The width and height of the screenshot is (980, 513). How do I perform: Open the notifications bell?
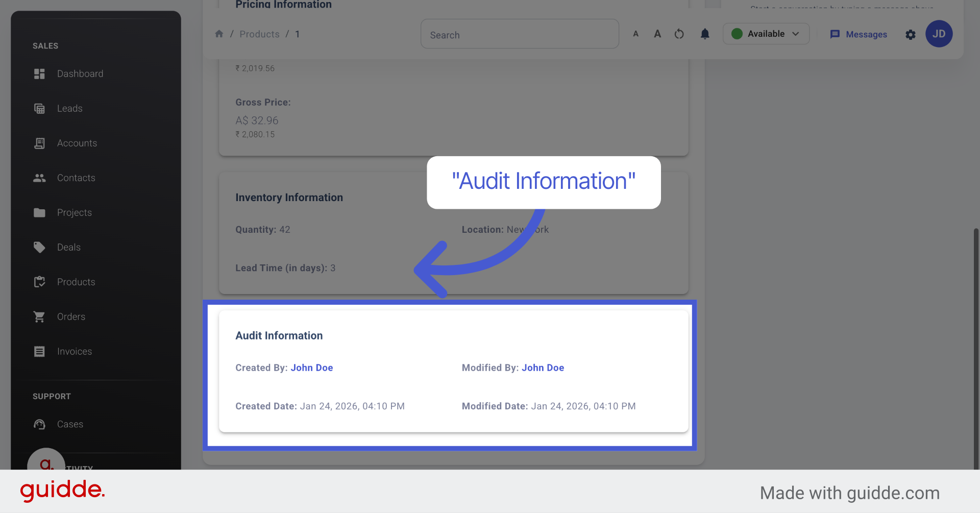pos(705,34)
